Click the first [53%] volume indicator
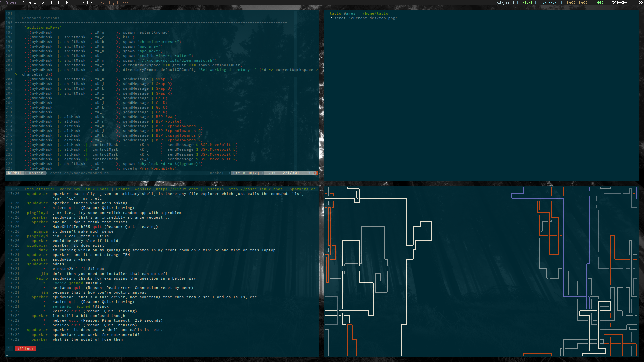 (x=572, y=3)
